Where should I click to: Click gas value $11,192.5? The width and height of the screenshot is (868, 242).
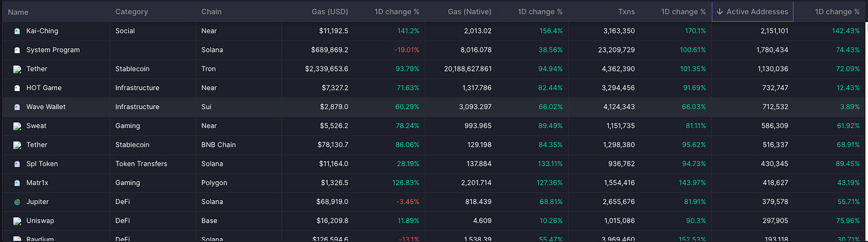click(334, 31)
